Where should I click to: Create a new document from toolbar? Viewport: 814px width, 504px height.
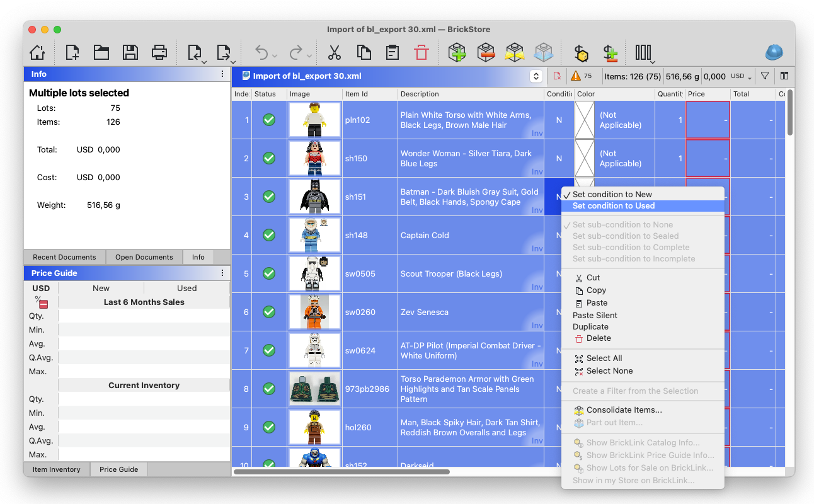click(72, 52)
